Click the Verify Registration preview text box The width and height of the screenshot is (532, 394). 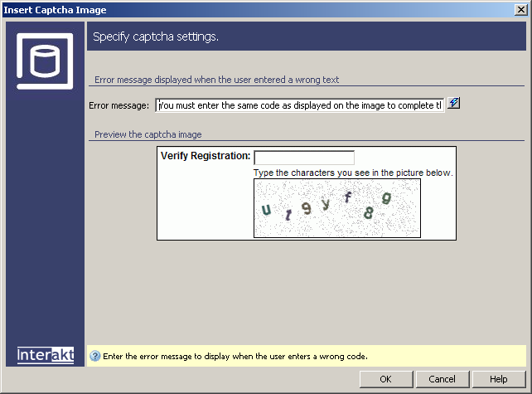[x=304, y=158]
